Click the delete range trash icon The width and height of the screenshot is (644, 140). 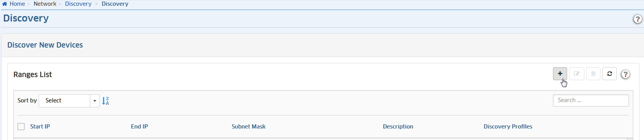(593, 74)
